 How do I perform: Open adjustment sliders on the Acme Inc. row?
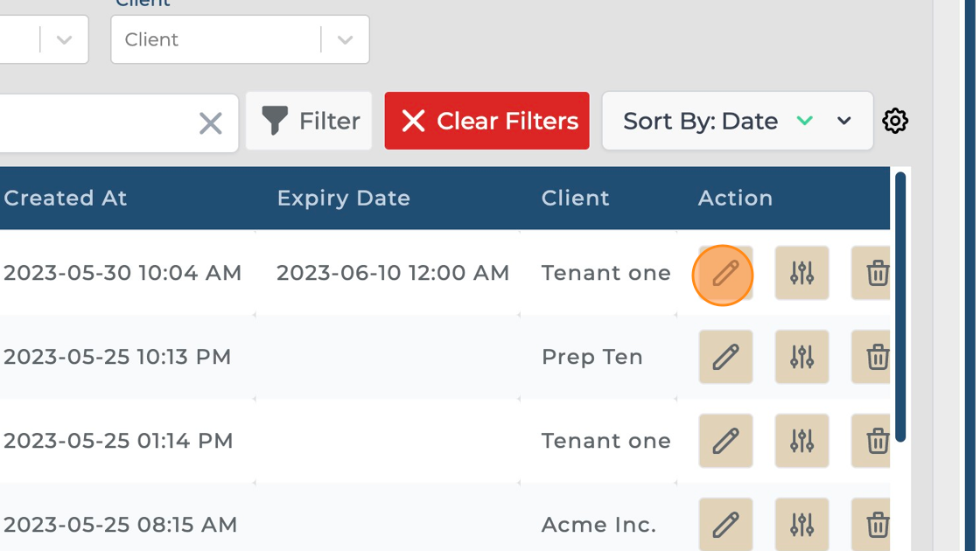[x=802, y=524]
